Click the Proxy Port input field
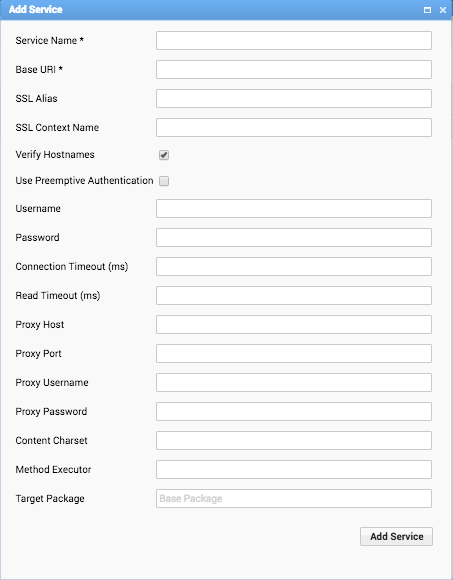This screenshot has height=580, width=453. pyautogui.click(x=294, y=353)
